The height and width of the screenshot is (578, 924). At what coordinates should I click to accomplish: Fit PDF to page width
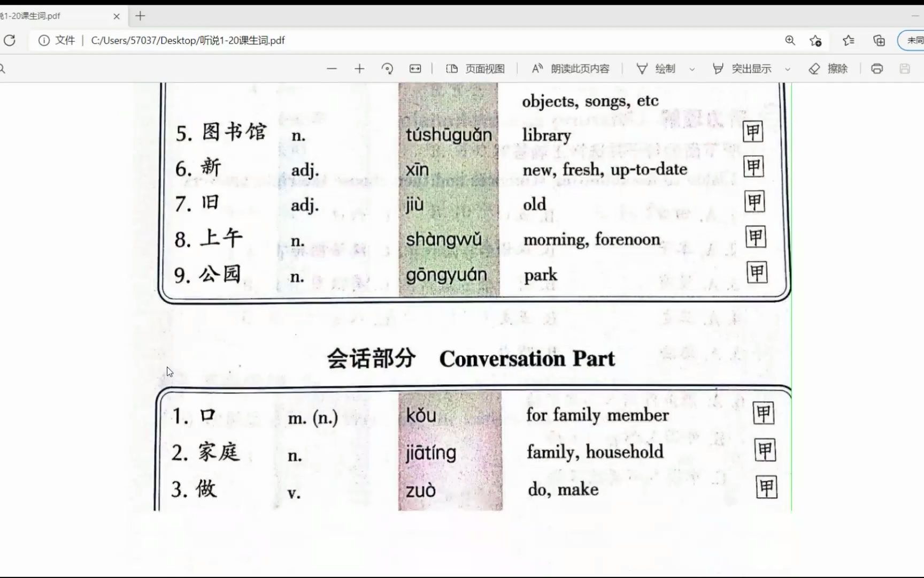415,69
